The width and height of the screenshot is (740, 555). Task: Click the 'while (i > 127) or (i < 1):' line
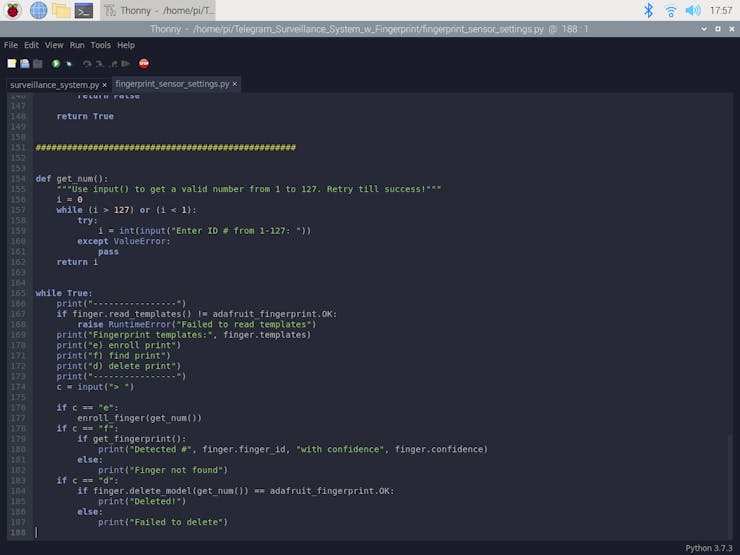126,210
